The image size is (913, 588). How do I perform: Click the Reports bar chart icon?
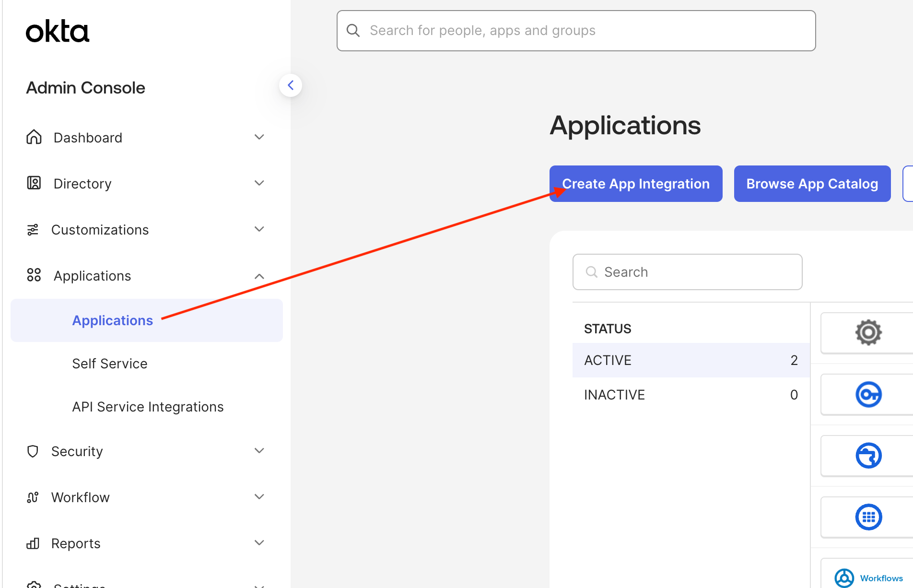(x=33, y=543)
